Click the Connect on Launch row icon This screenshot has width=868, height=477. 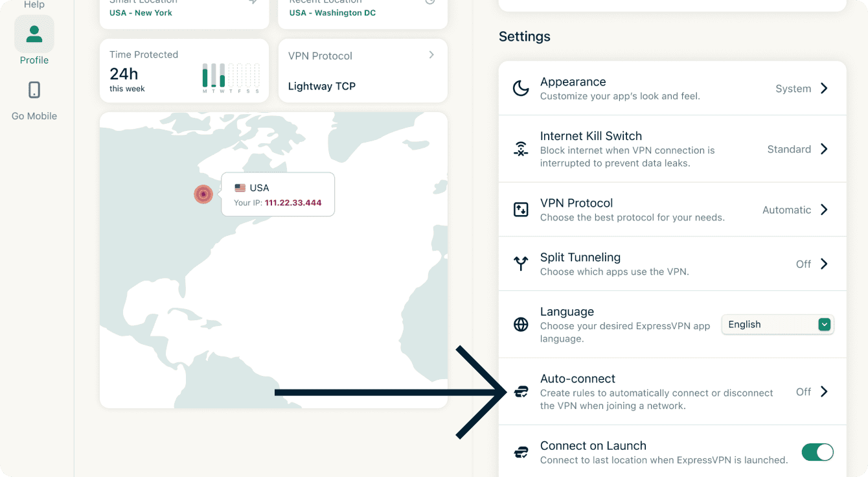521,452
